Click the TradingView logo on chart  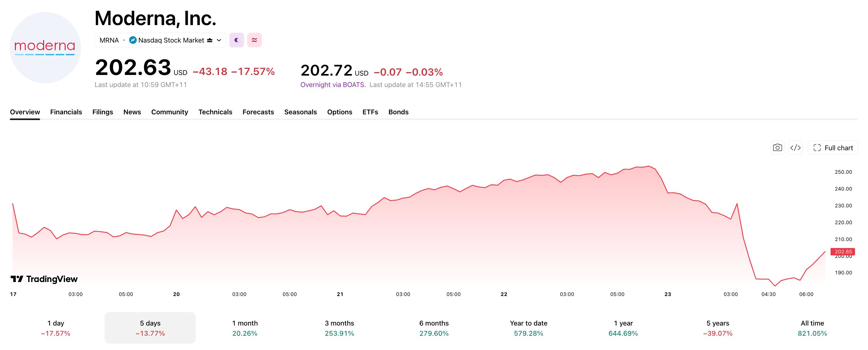pos(44,279)
